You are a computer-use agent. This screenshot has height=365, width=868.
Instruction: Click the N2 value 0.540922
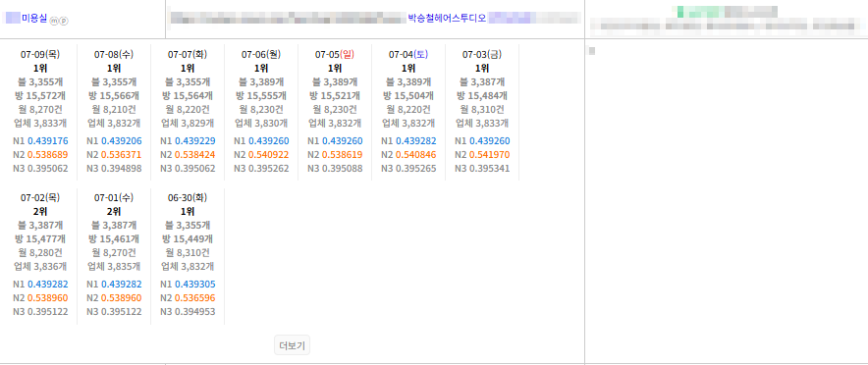click(x=269, y=154)
